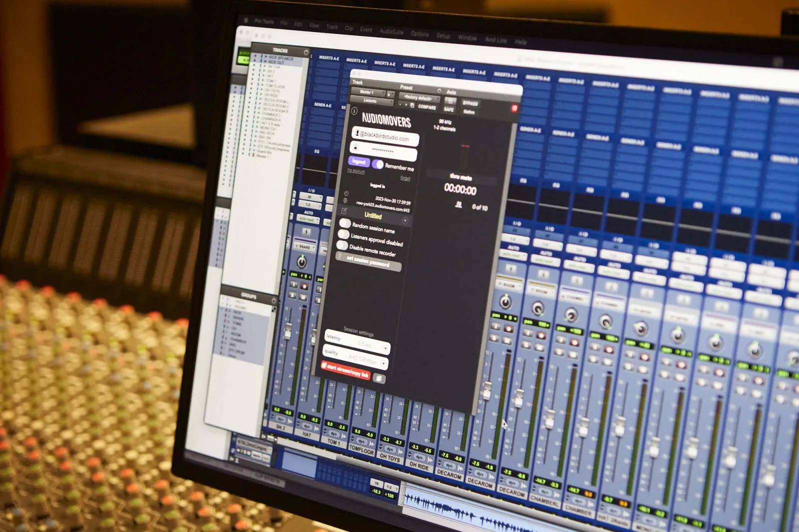Open the Track menu
The width and height of the screenshot is (799, 532).
pyautogui.click(x=332, y=27)
